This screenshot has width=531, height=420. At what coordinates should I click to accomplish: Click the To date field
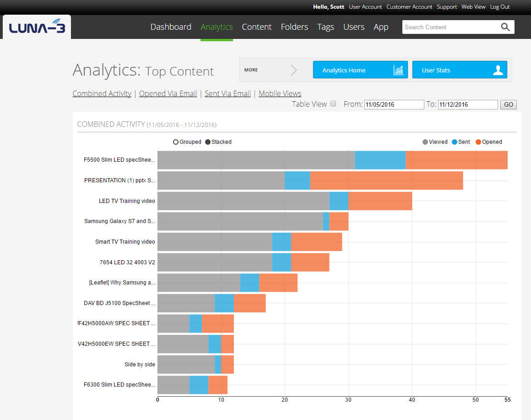(468, 104)
